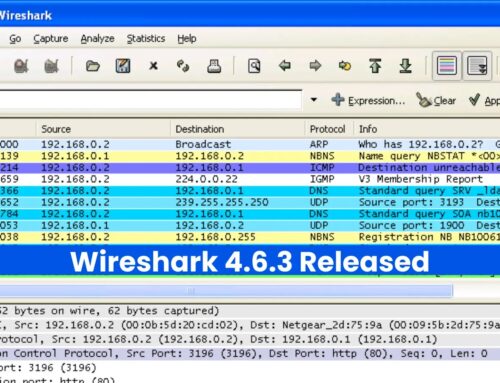Select UDP packet to 239.255.255.250
This screenshot has height=383, width=500.
[x=250, y=202]
